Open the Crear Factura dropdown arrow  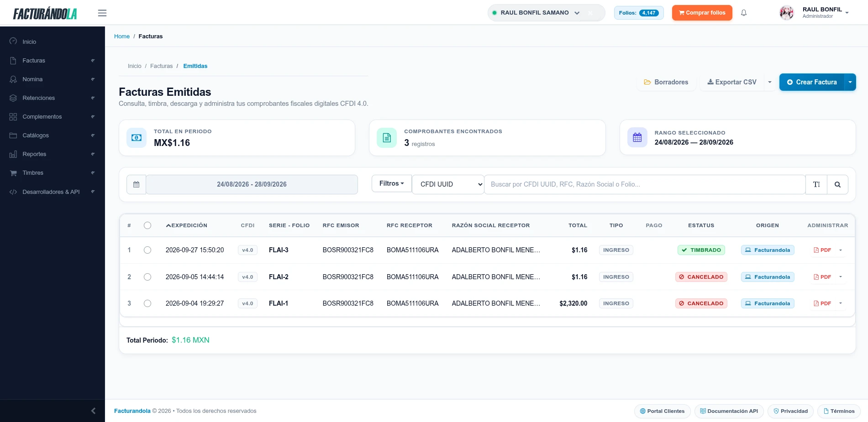point(850,82)
